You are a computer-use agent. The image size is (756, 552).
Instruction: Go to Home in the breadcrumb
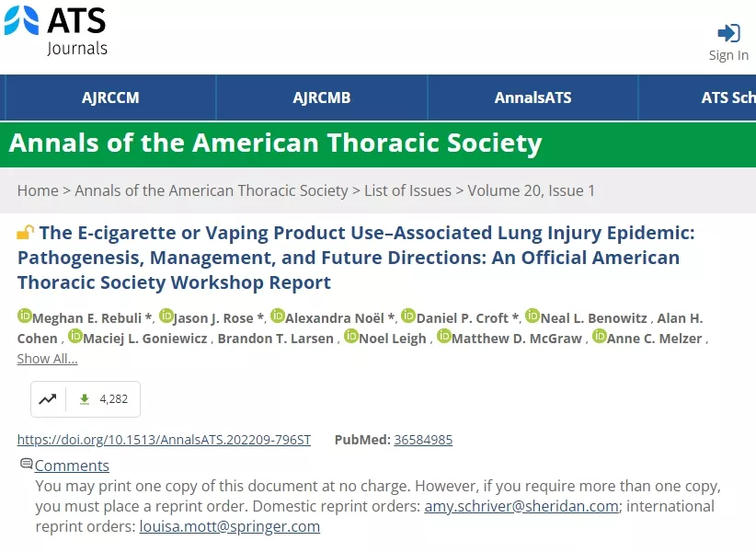(38, 190)
